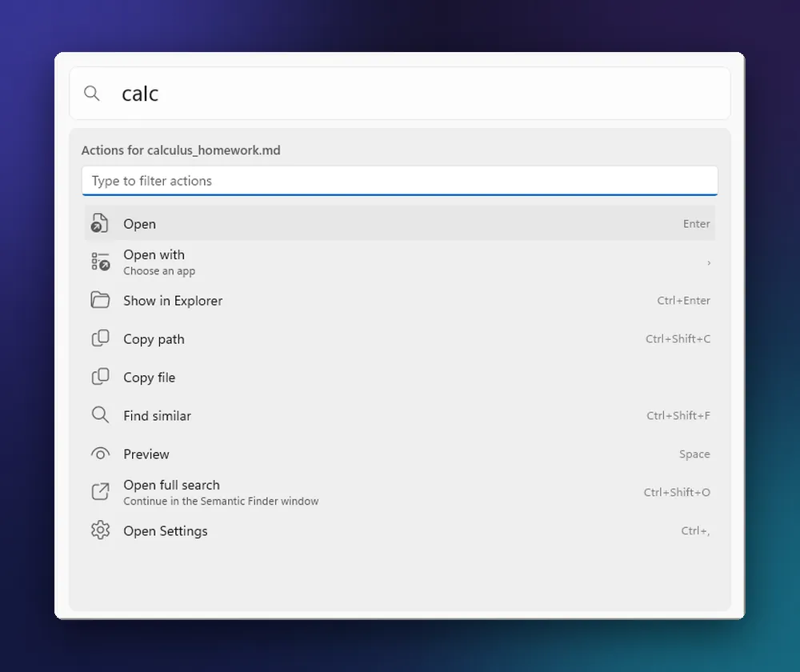The image size is (800, 672).
Task: Click the main search box containing calc
Action: (400, 94)
